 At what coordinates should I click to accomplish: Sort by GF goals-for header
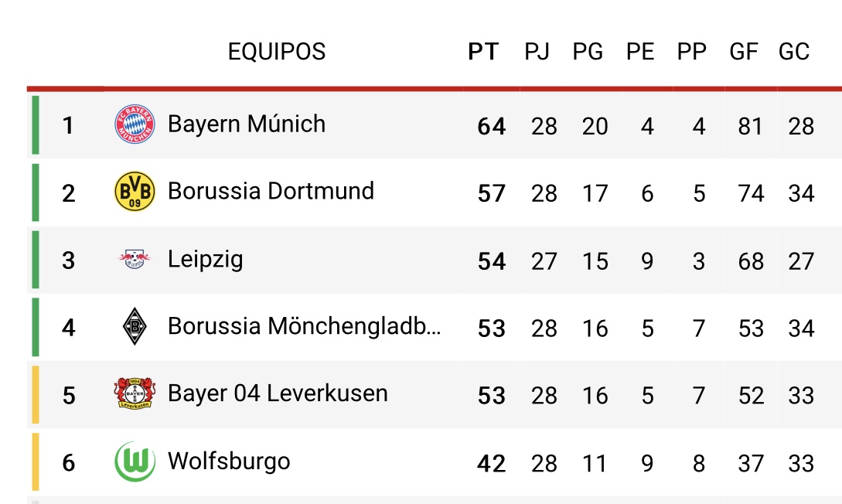(x=744, y=52)
